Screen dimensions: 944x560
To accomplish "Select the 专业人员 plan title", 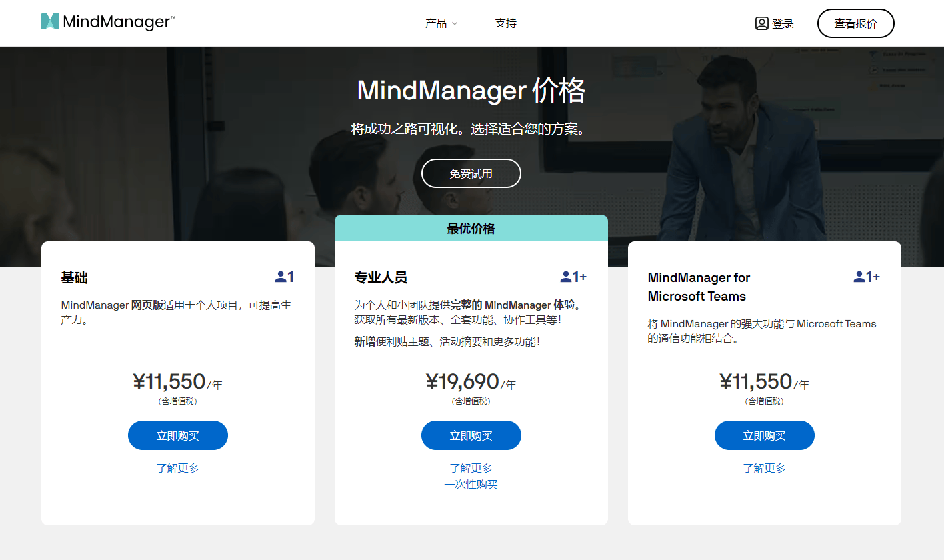I will (381, 278).
